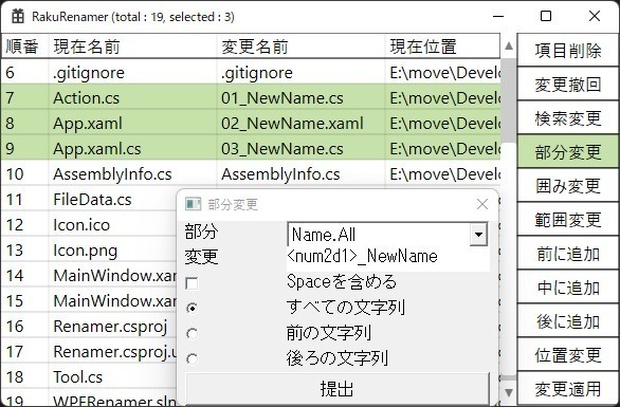Image resolution: width=620 pixels, height=407 pixels.
Task: Click the 変更名前 column header
Action: [x=301, y=46]
